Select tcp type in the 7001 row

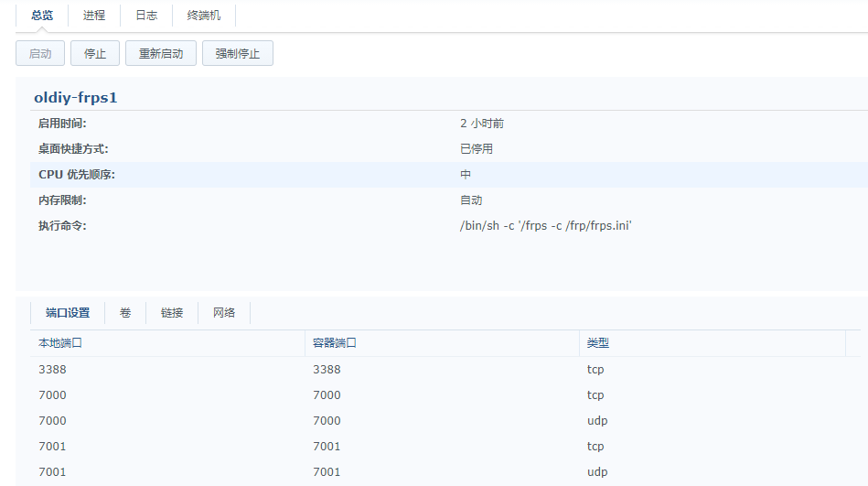coord(595,446)
